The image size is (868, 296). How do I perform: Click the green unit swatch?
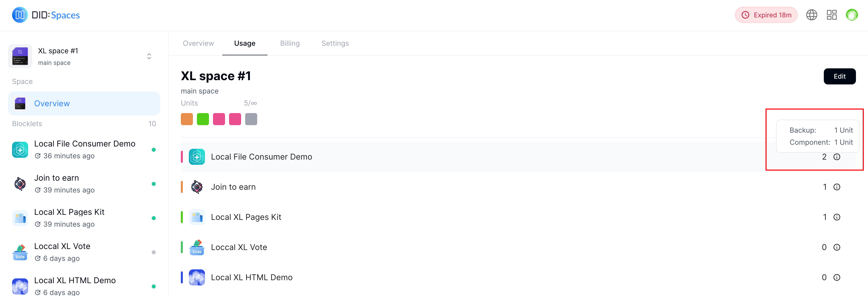tap(203, 119)
